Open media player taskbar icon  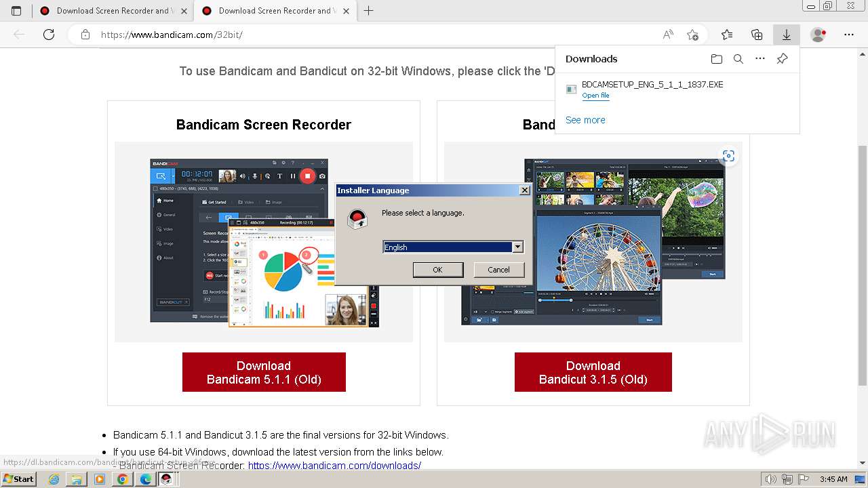100,479
